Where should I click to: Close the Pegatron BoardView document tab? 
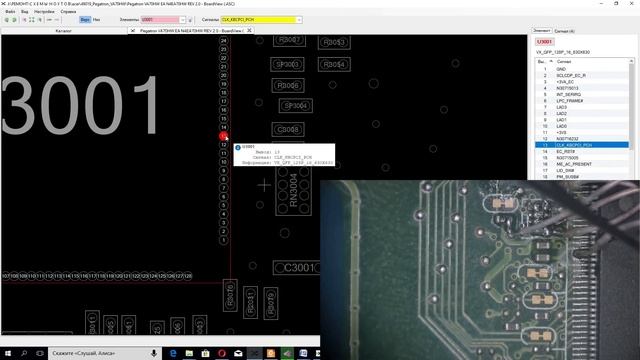pyautogui.click(x=249, y=31)
